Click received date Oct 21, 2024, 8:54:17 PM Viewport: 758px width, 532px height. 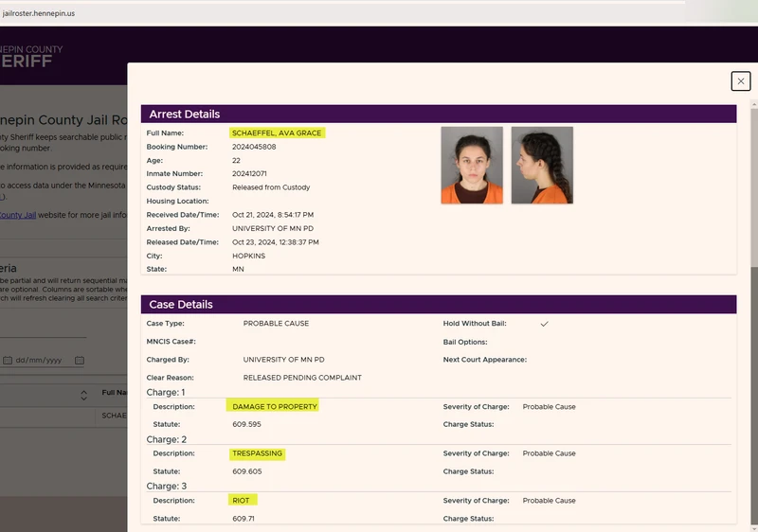tap(273, 215)
